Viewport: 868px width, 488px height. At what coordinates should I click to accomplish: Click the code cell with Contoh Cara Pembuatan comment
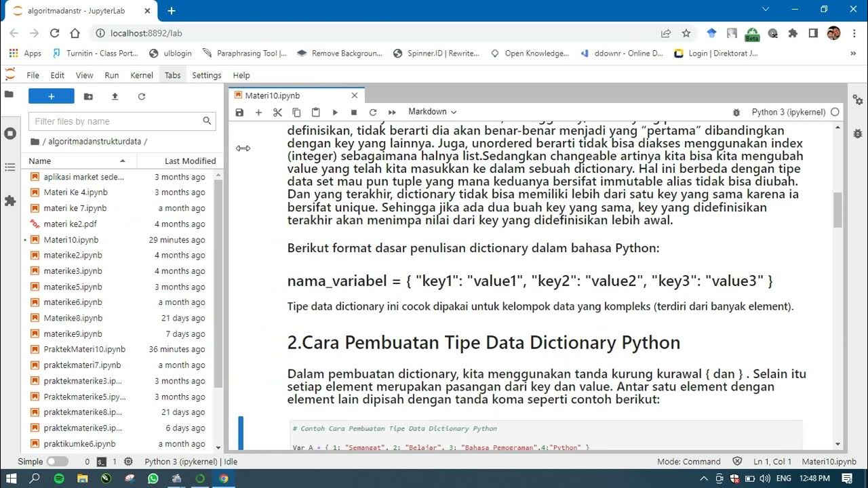[x=547, y=435]
